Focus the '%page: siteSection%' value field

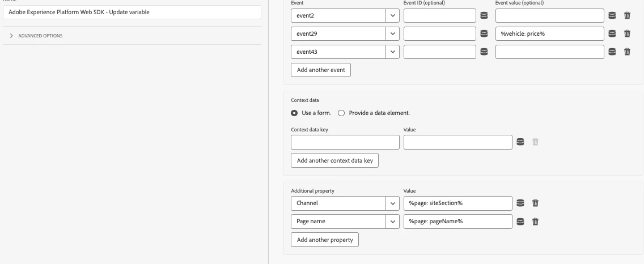click(458, 203)
